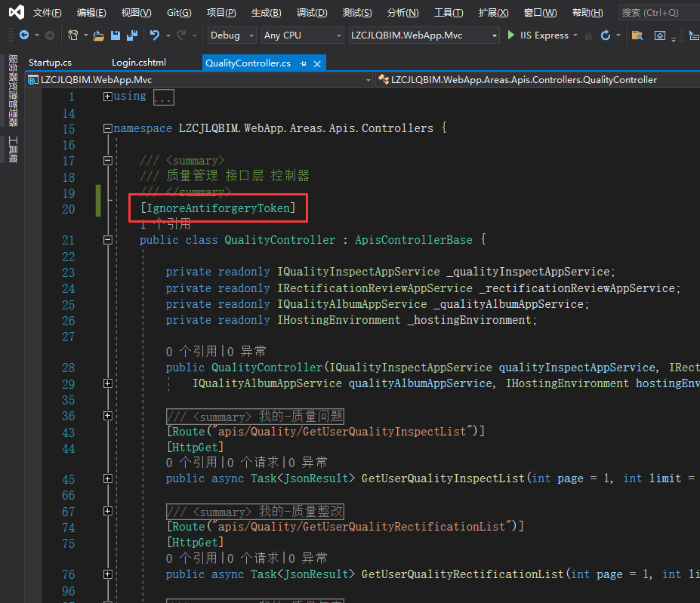
Task: Click the Save All icon
Action: pyautogui.click(x=131, y=35)
